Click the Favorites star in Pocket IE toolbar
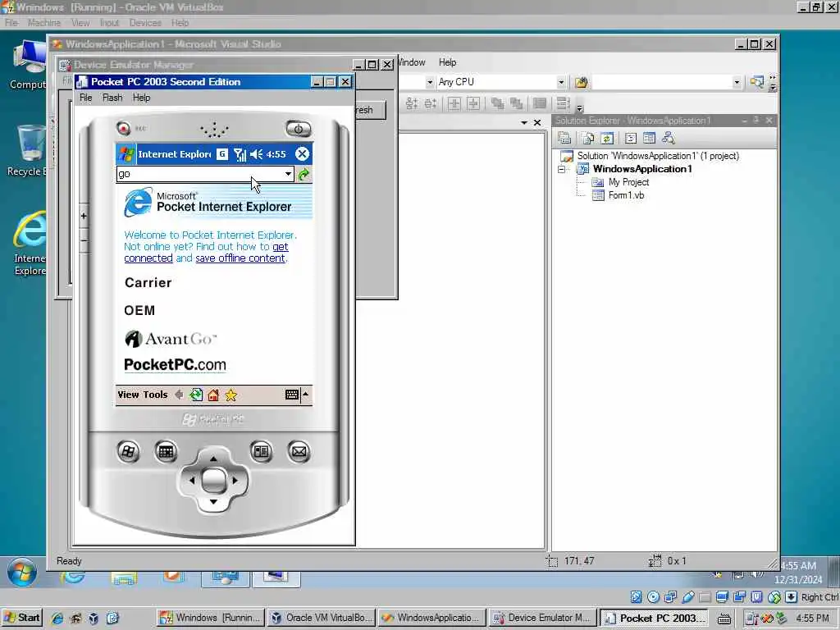The width and height of the screenshot is (840, 630). [x=231, y=395]
